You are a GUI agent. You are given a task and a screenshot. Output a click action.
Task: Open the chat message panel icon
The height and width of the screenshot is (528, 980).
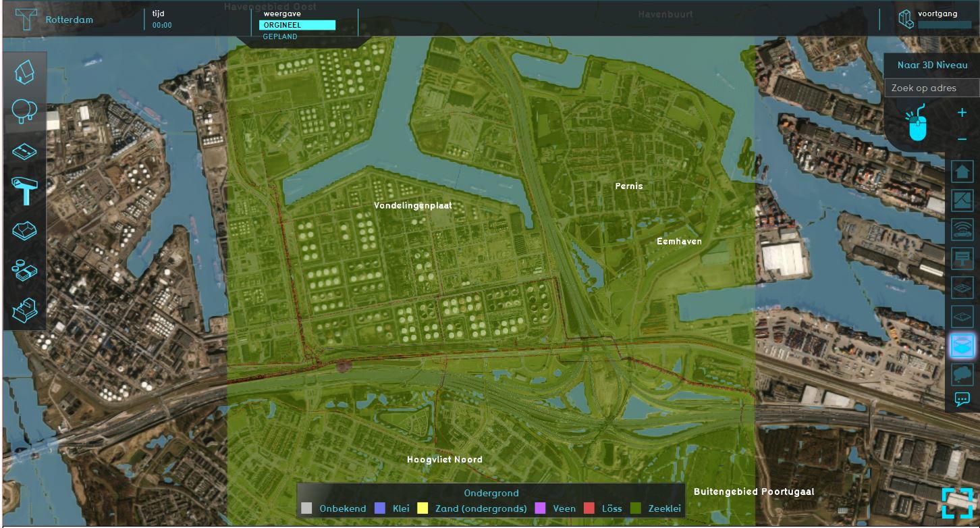coord(962,399)
